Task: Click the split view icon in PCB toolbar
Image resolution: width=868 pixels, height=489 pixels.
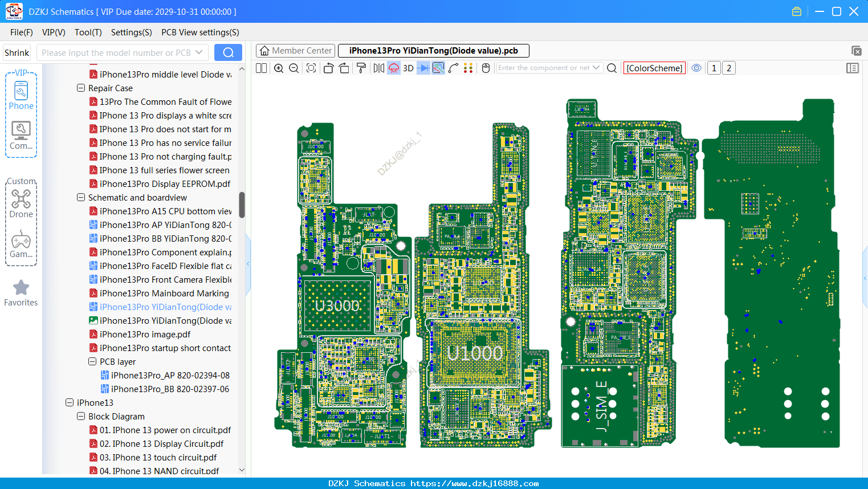Action: tap(261, 68)
